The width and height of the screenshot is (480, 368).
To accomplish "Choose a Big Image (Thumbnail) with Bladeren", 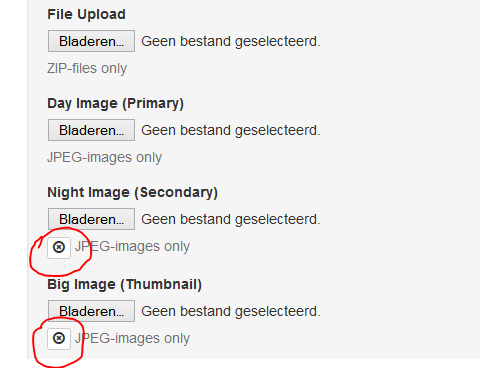I will coord(91,311).
